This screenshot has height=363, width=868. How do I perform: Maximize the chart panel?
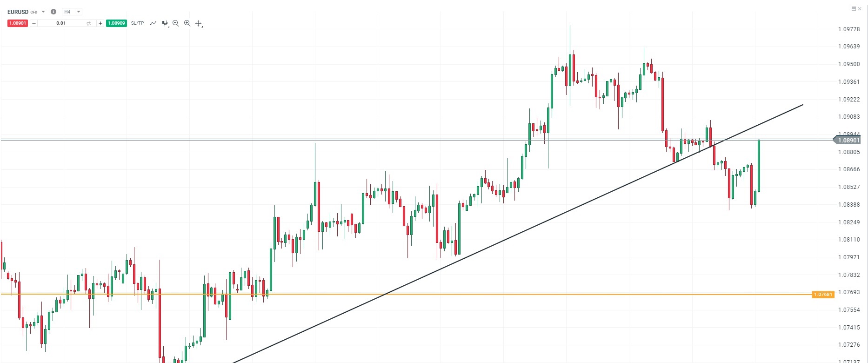pyautogui.click(x=854, y=8)
